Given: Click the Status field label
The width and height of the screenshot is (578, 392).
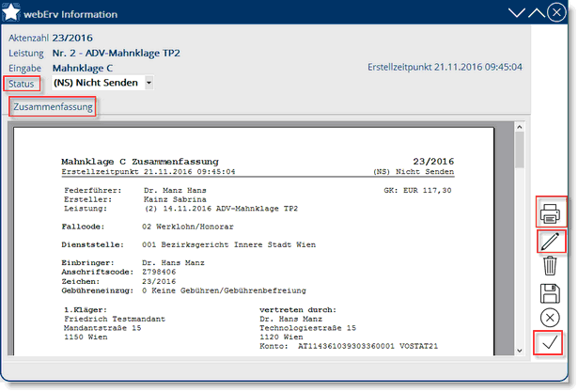Looking at the screenshot, I should click(23, 84).
